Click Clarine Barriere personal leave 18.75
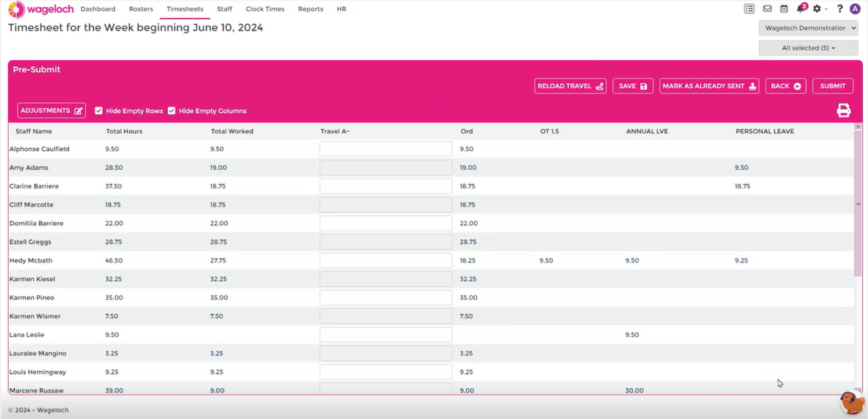Viewport: 868px width, 419px height. (742, 186)
